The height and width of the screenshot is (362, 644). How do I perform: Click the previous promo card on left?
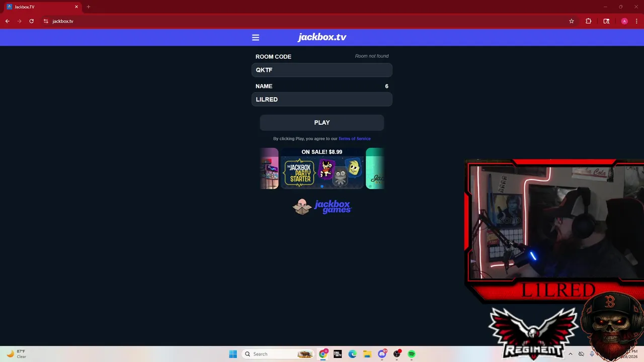tap(269, 168)
